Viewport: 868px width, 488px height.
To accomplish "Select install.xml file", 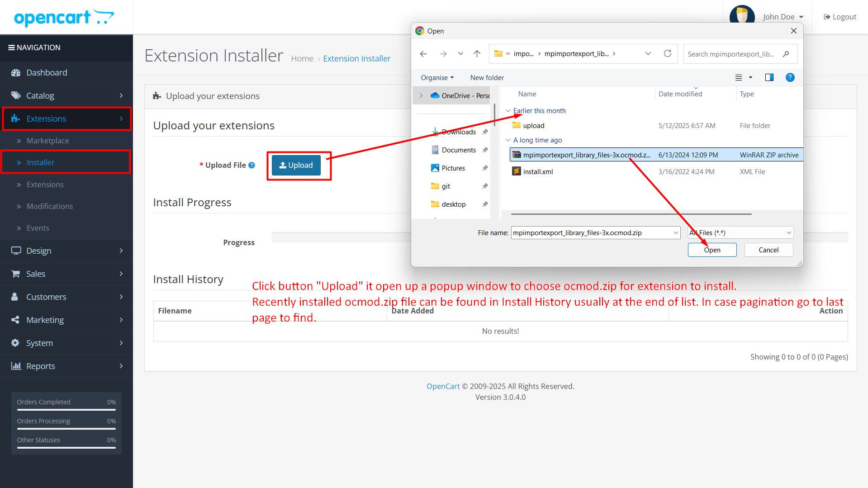I will click(538, 171).
